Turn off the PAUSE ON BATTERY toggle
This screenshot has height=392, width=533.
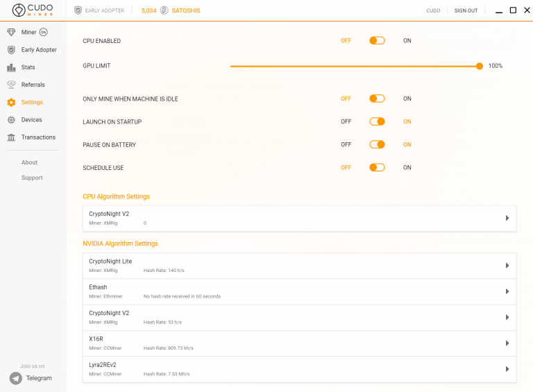(377, 145)
